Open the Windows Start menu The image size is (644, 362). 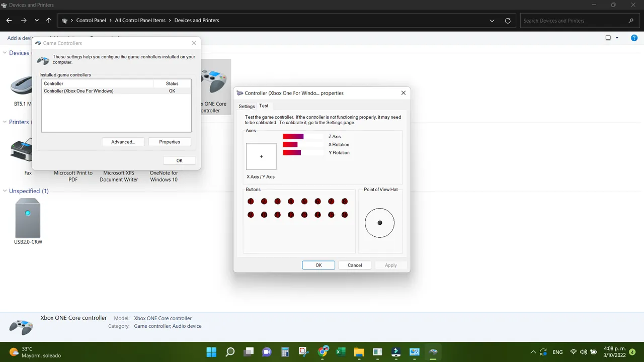pyautogui.click(x=211, y=351)
